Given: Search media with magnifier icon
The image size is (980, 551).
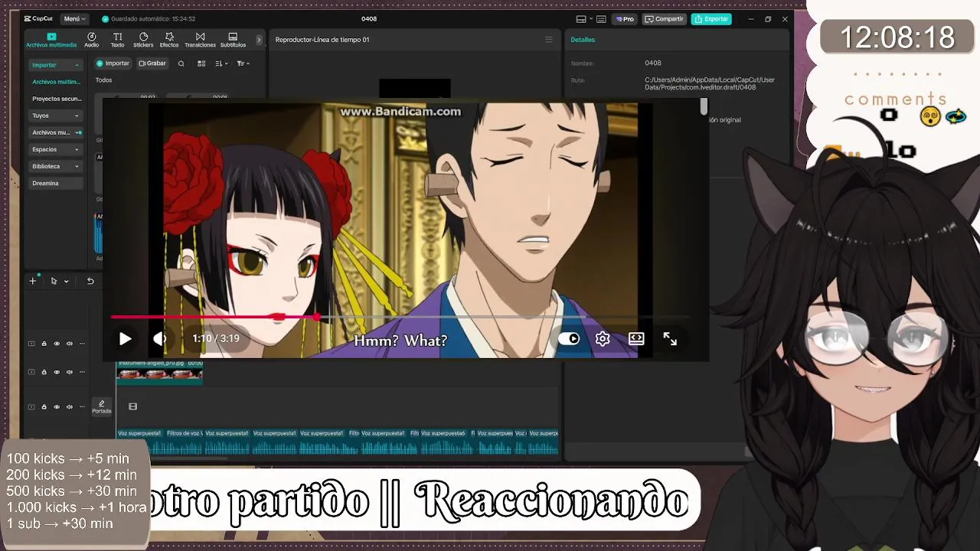Looking at the screenshot, I should pyautogui.click(x=181, y=64).
